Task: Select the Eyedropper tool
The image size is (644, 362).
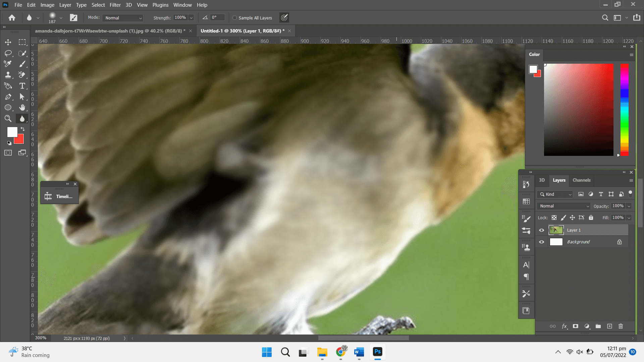Action: (x=8, y=64)
